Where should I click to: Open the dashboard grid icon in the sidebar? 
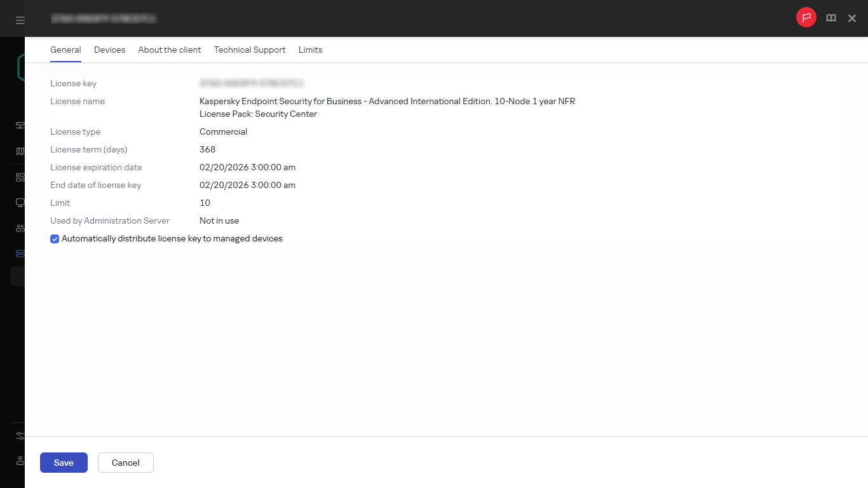20,177
